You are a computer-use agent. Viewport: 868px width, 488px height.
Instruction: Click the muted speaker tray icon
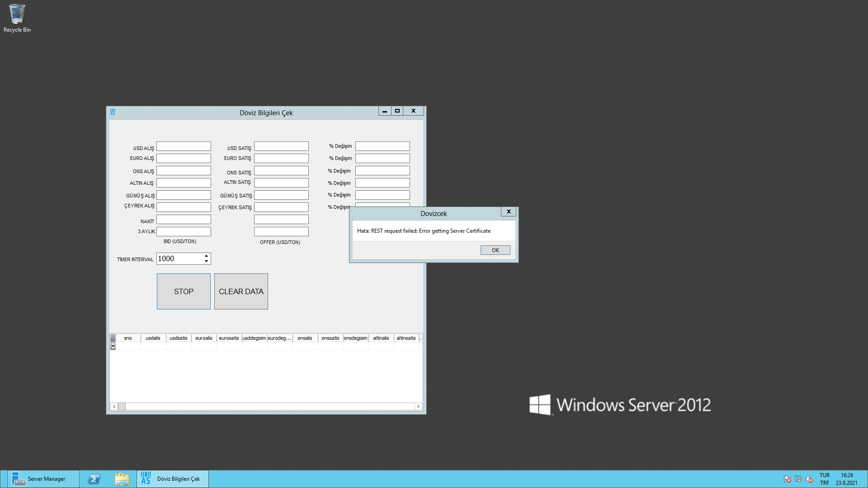point(809,479)
